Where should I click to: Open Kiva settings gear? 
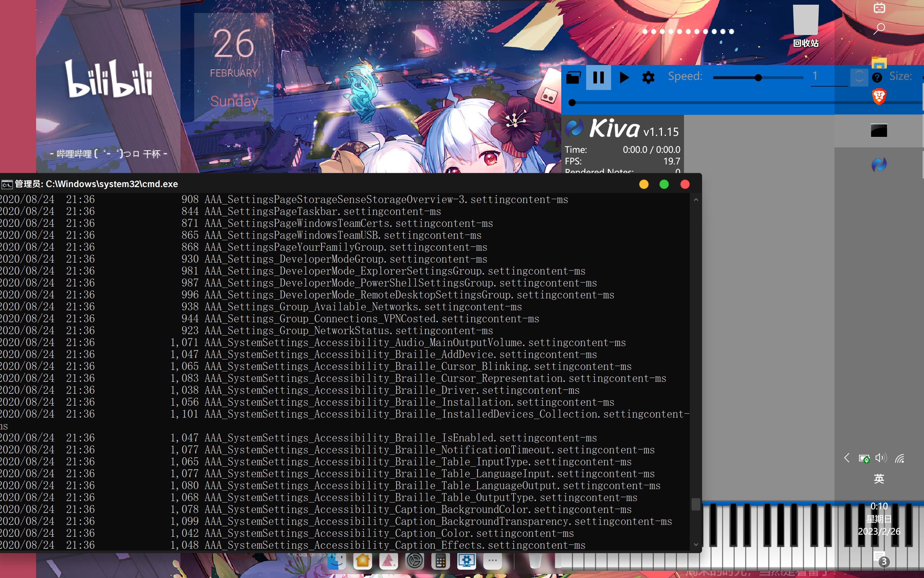pyautogui.click(x=648, y=78)
